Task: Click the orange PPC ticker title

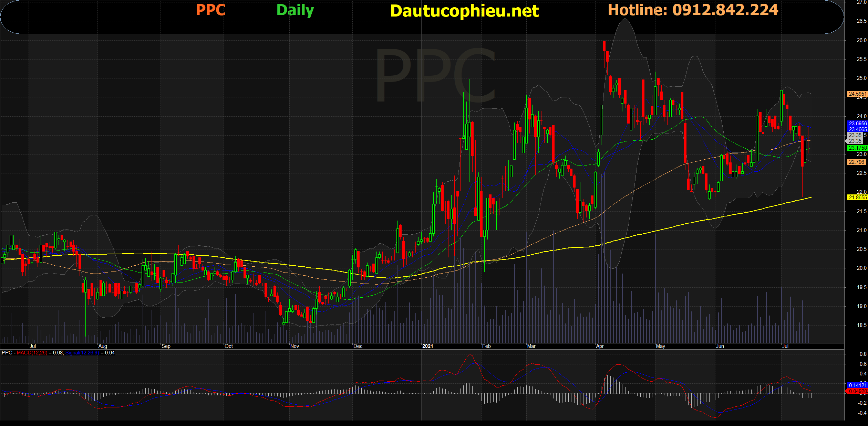Action: 210,10
